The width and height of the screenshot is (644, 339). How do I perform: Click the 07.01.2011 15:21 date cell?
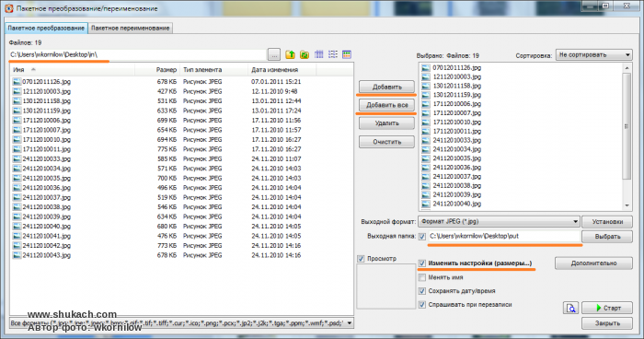click(276, 82)
